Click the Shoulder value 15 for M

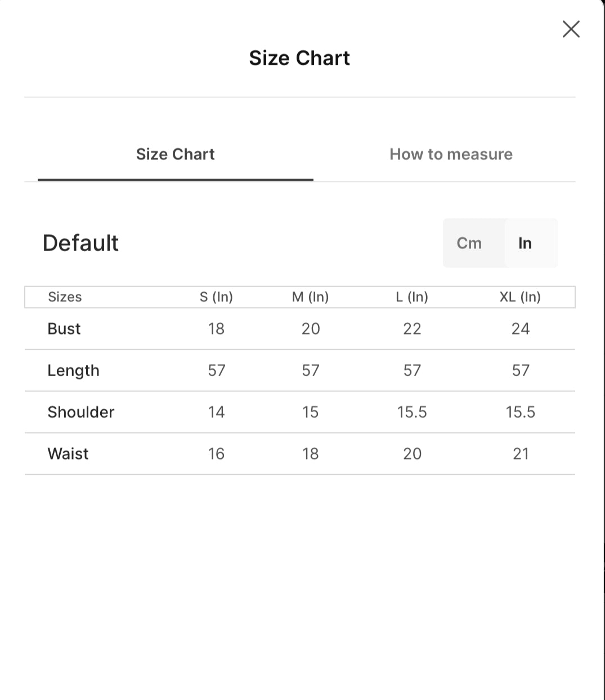click(x=310, y=412)
